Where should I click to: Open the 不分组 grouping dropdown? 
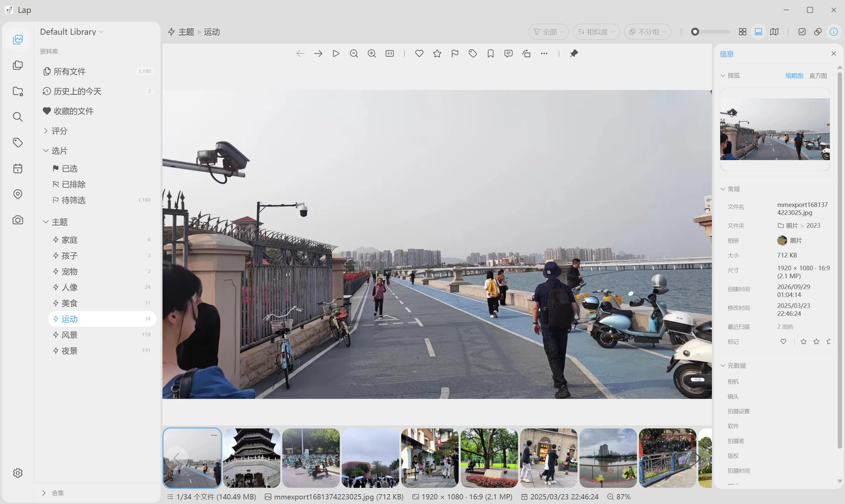pos(647,32)
